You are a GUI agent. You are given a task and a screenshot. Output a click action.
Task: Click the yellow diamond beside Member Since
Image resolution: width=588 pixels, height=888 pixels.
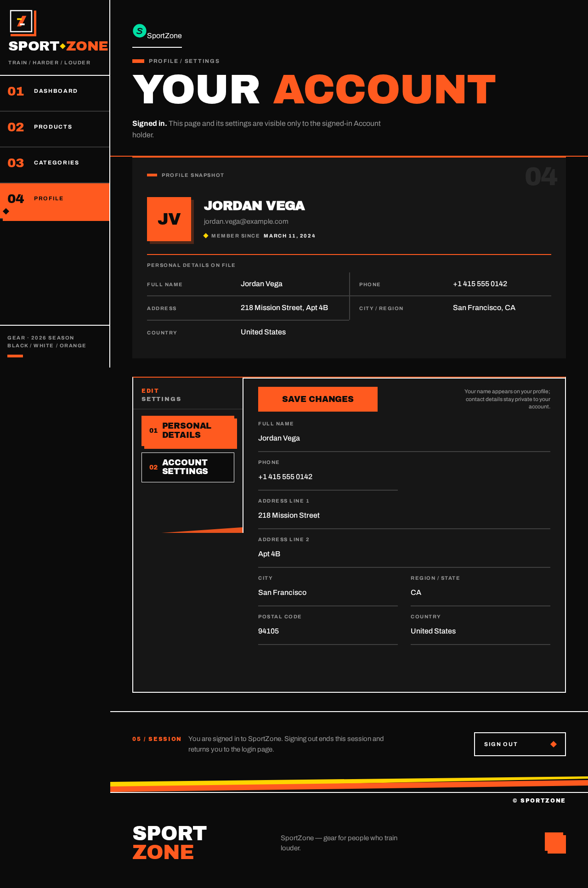coord(206,236)
